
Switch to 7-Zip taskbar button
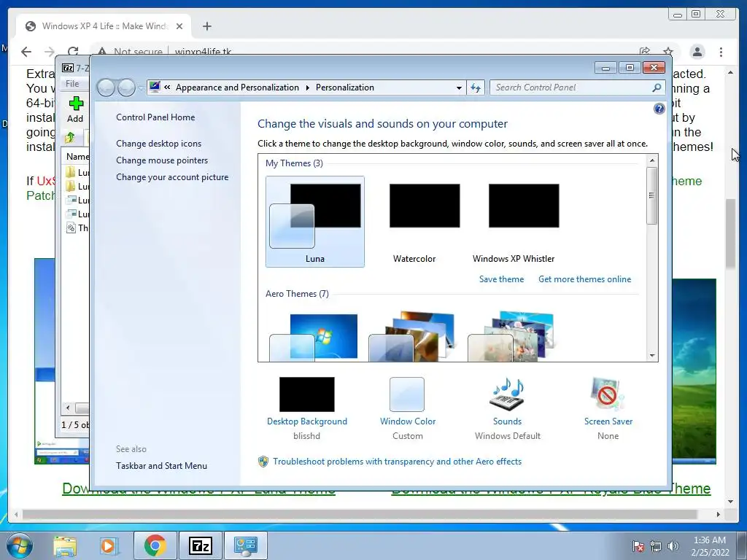pos(200,545)
